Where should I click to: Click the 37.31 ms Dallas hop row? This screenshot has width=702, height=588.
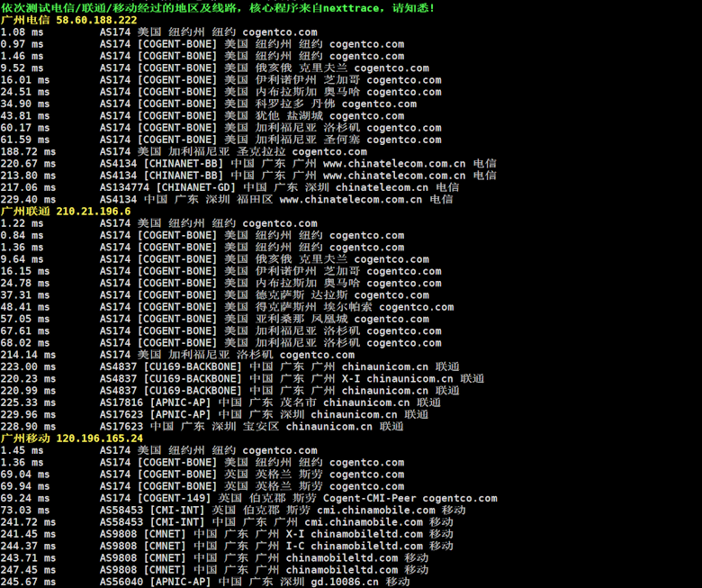click(x=214, y=295)
